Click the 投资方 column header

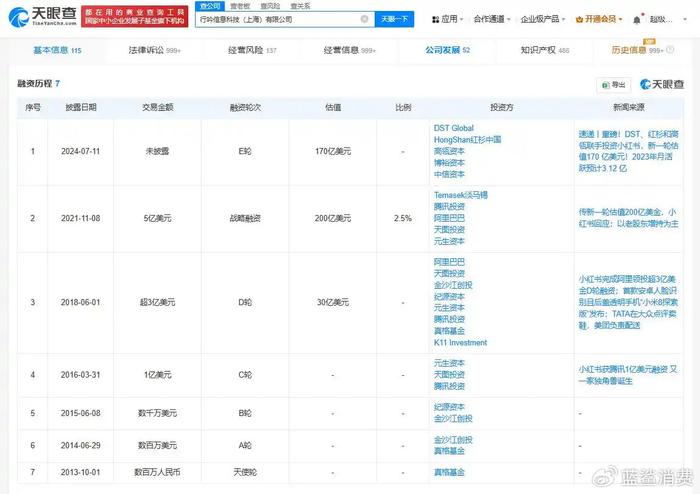click(502, 108)
